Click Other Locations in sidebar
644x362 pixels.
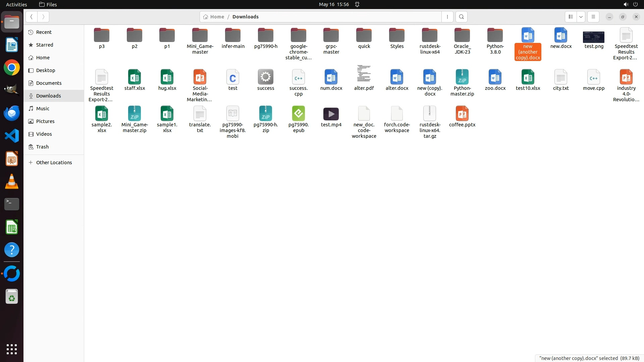point(54,163)
